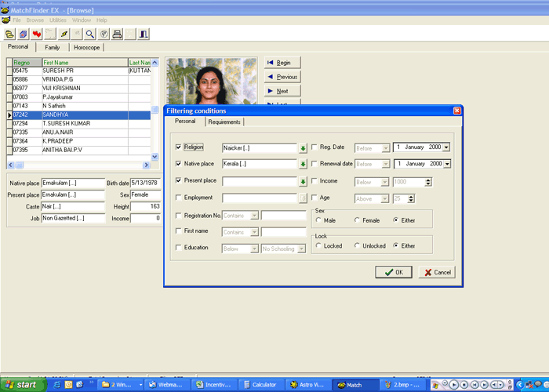Open the Horoscope tab
Viewport: 549px width, 392px height.
86,47
